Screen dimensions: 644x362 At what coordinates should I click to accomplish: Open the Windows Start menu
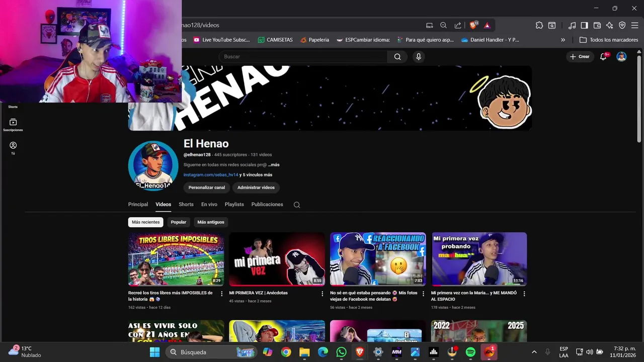154,352
